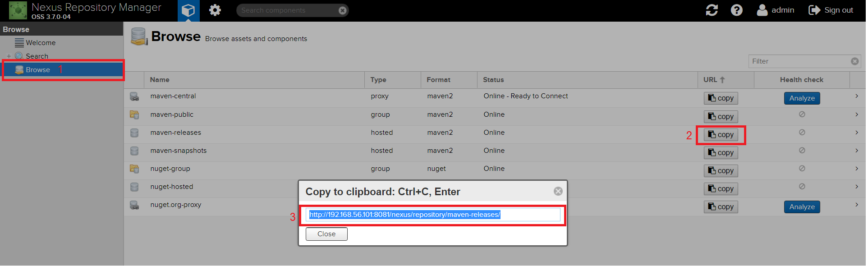868x266 pixels.
Task: Click the nuget.org-proxy repository icon
Action: pos(134,205)
